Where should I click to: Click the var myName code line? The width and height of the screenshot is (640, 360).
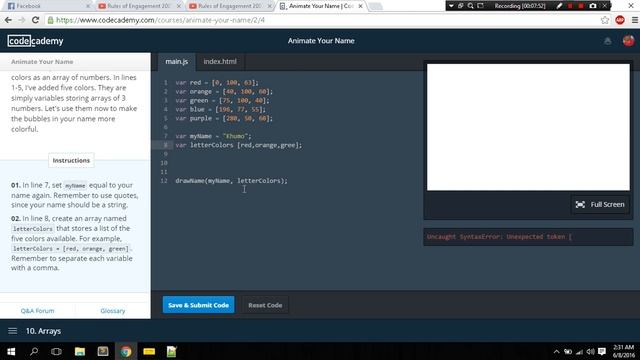click(213, 136)
